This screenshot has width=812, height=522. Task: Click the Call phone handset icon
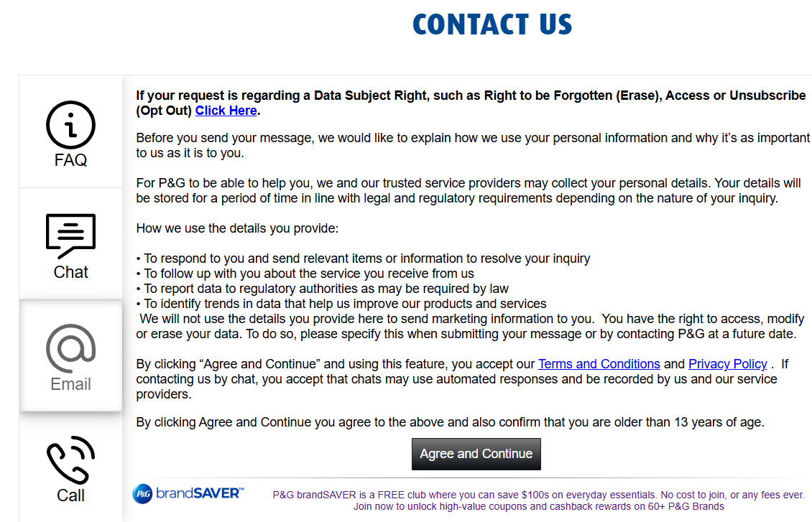pos(70,460)
